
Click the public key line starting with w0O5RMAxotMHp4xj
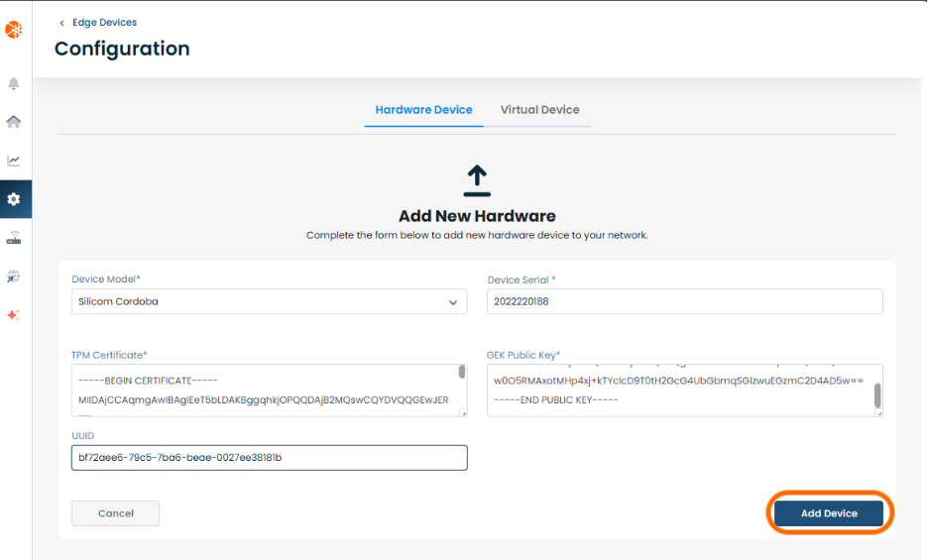pos(678,381)
